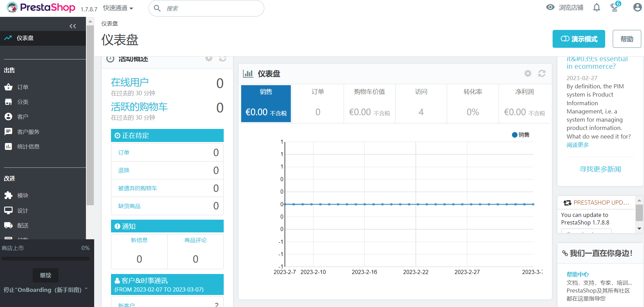Click the 继续 onboarding button

pyautogui.click(x=45, y=275)
